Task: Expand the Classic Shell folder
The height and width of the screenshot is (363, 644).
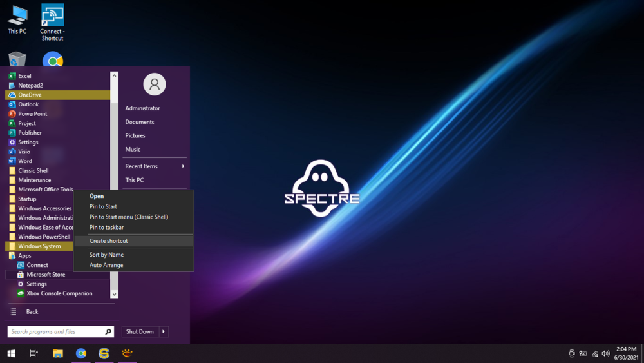Action: click(57, 171)
